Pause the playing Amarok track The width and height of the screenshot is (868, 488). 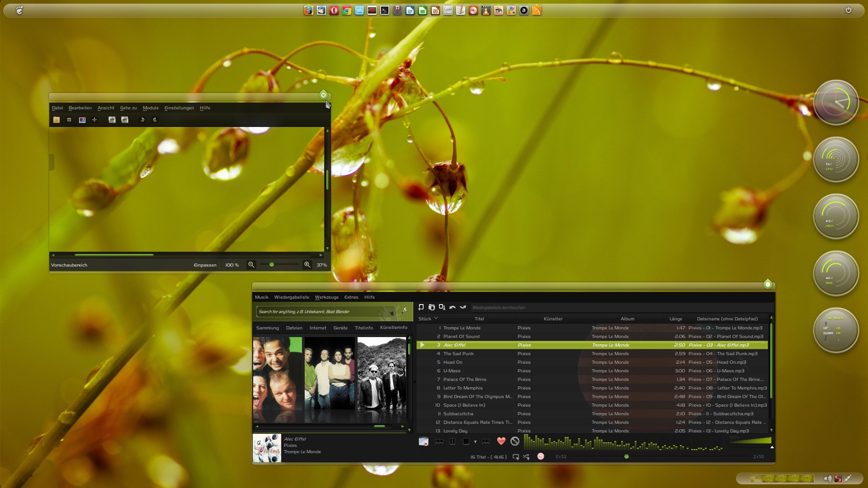click(453, 441)
